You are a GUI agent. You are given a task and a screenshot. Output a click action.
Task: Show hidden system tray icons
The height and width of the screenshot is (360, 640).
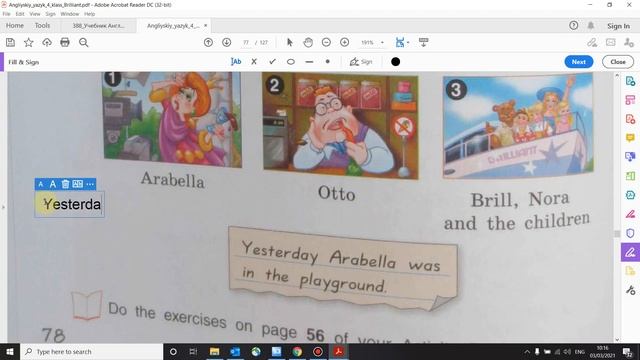[527, 351]
